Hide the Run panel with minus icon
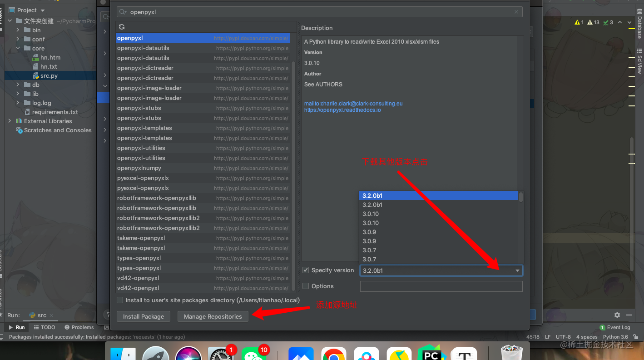 [629, 315]
